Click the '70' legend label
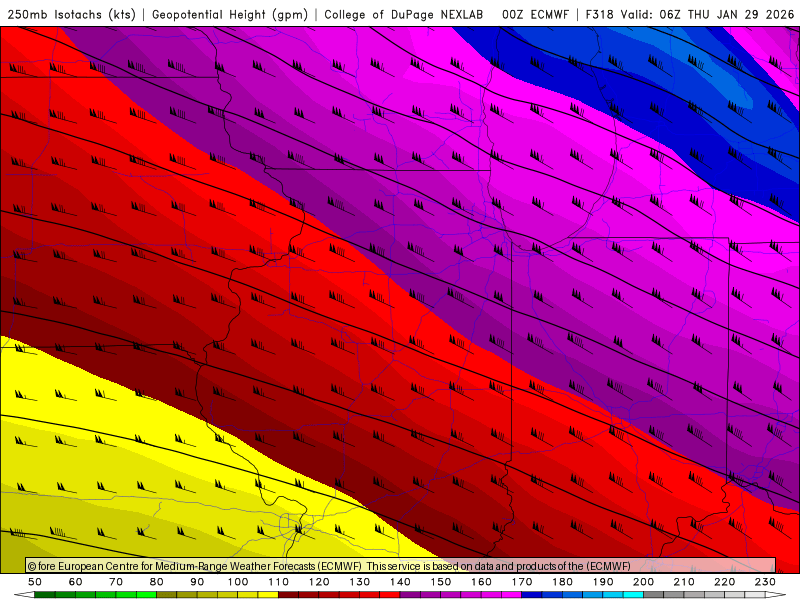 coord(116,582)
